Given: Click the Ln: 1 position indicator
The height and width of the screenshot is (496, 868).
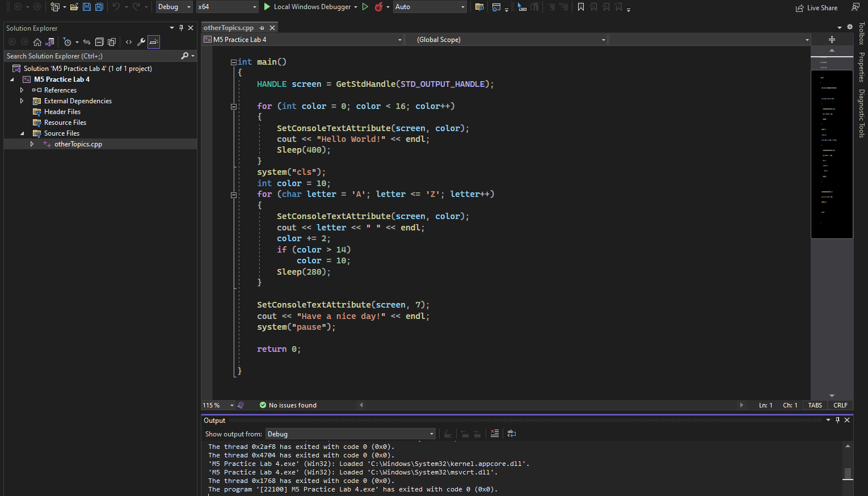Looking at the screenshot, I should [x=766, y=405].
